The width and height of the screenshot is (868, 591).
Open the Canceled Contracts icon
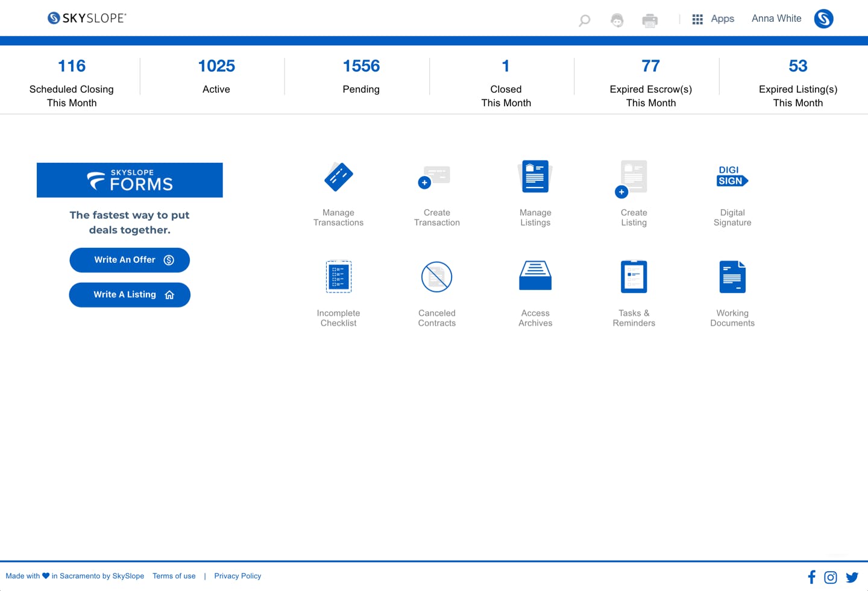point(437,277)
